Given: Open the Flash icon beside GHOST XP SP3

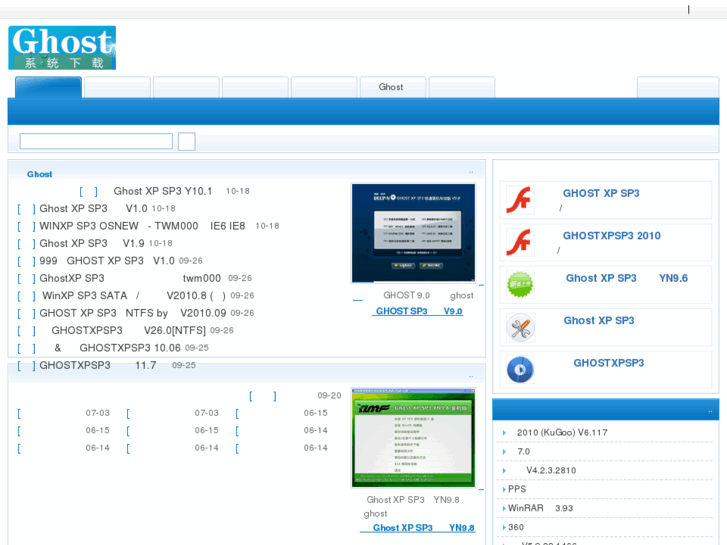Looking at the screenshot, I should pyautogui.click(x=520, y=200).
